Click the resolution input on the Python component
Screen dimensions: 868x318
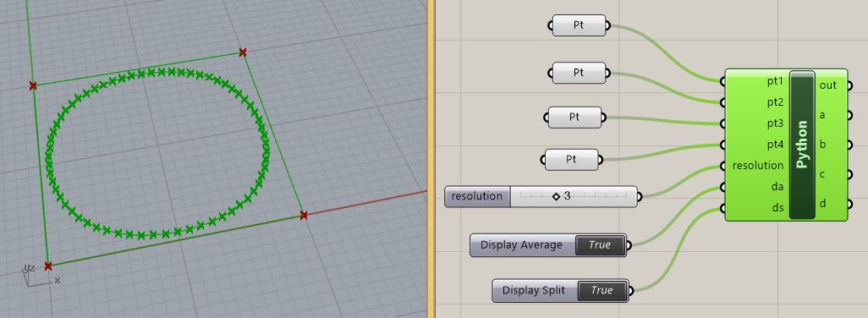(758, 166)
